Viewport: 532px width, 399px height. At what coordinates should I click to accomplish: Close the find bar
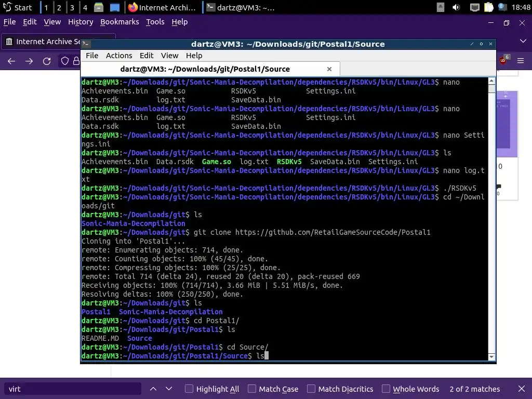pyautogui.click(x=522, y=389)
